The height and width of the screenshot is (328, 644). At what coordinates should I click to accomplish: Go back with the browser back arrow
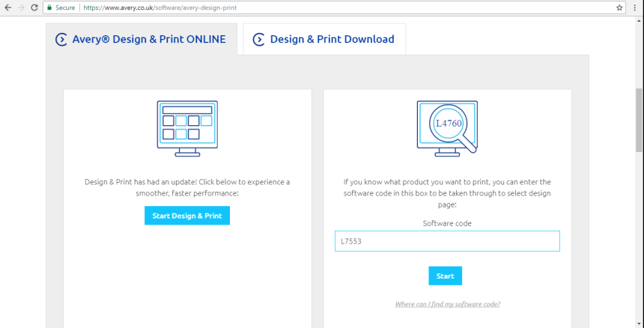click(7, 7)
